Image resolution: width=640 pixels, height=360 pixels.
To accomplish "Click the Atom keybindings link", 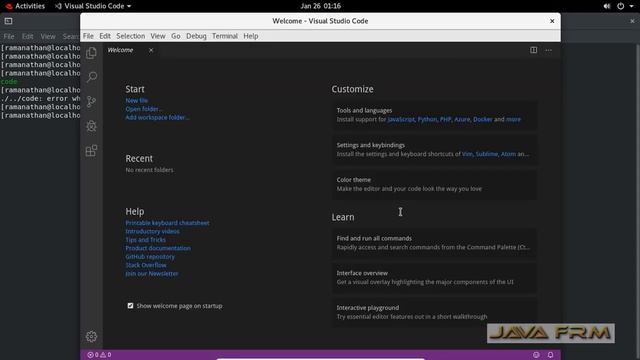I will point(508,154).
